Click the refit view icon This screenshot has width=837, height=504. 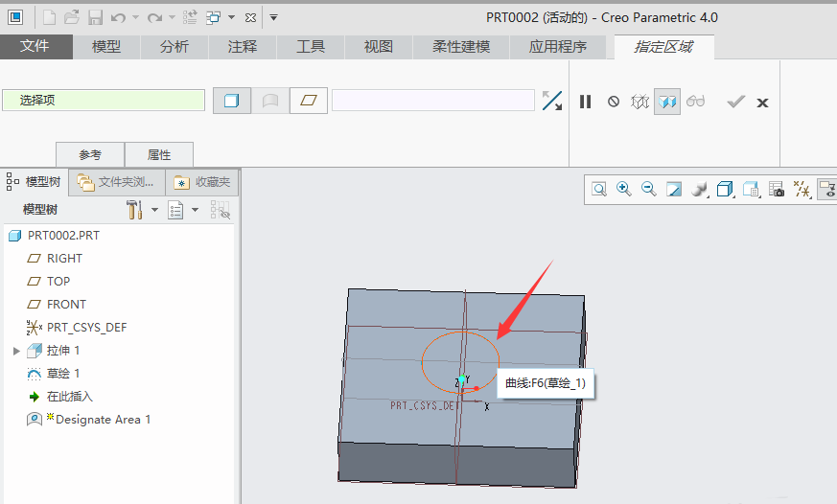coord(599,190)
